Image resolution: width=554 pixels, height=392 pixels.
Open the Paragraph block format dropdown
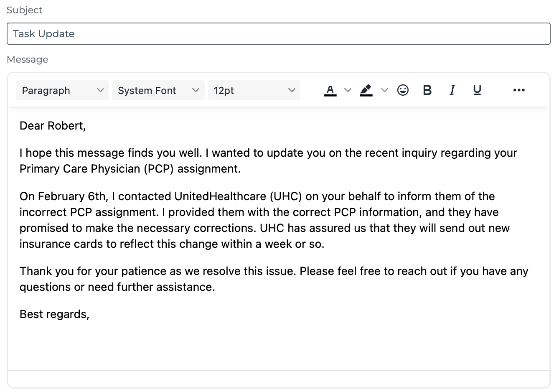click(62, 90)
